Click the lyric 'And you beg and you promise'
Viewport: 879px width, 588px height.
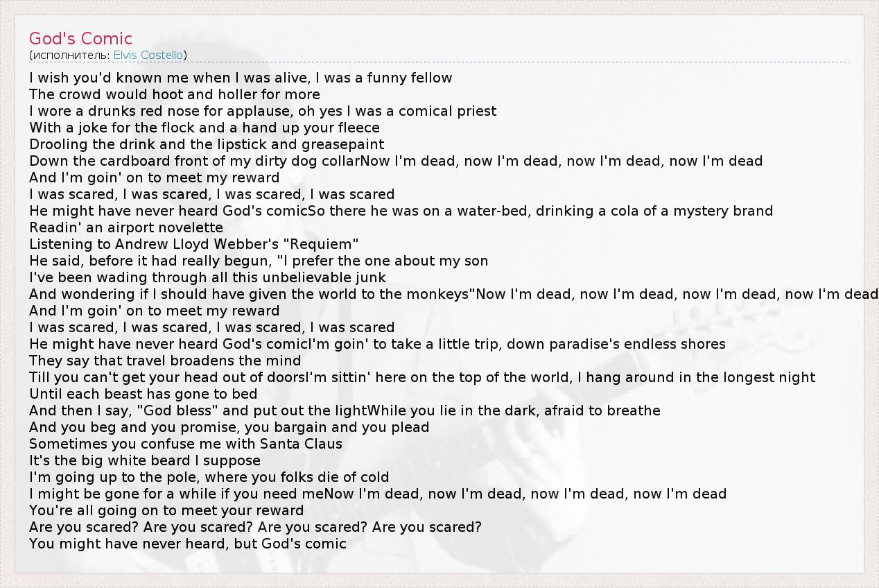click(229, 427)
